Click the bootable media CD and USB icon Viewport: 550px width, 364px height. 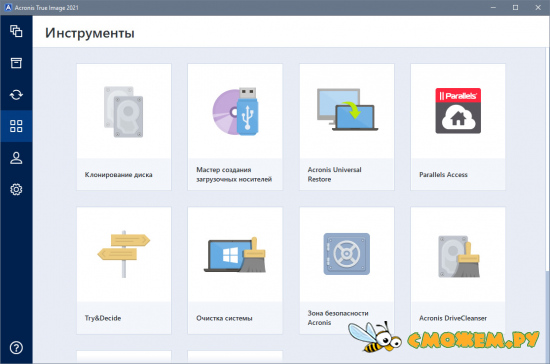click(x=235, y=112)
